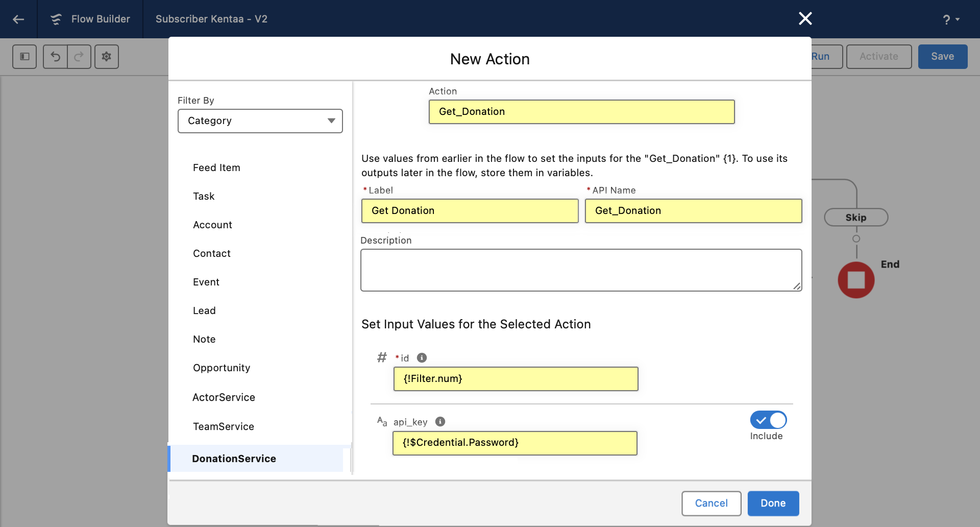Click the New Action dialog heading

490,59
